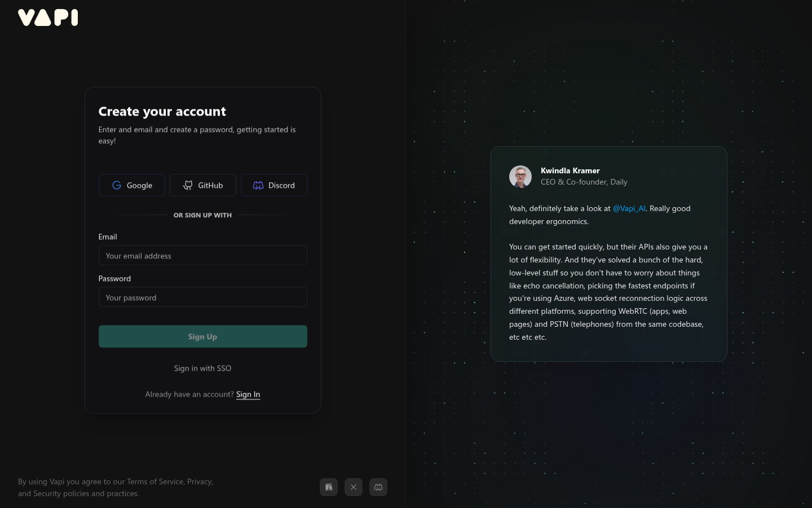Sign up with GitHub
The height and width of the screenshot is (508, 812).
tap(203, 185)
